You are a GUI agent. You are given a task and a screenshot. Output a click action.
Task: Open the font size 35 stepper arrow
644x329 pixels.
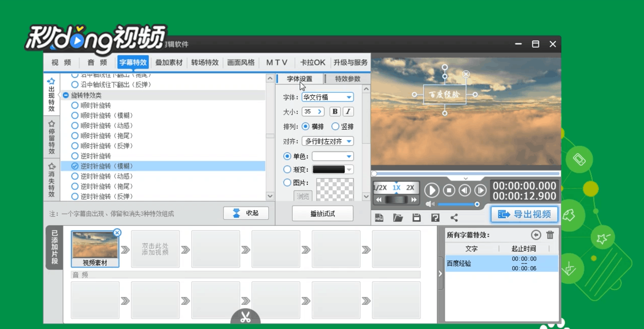coord(320,111)
